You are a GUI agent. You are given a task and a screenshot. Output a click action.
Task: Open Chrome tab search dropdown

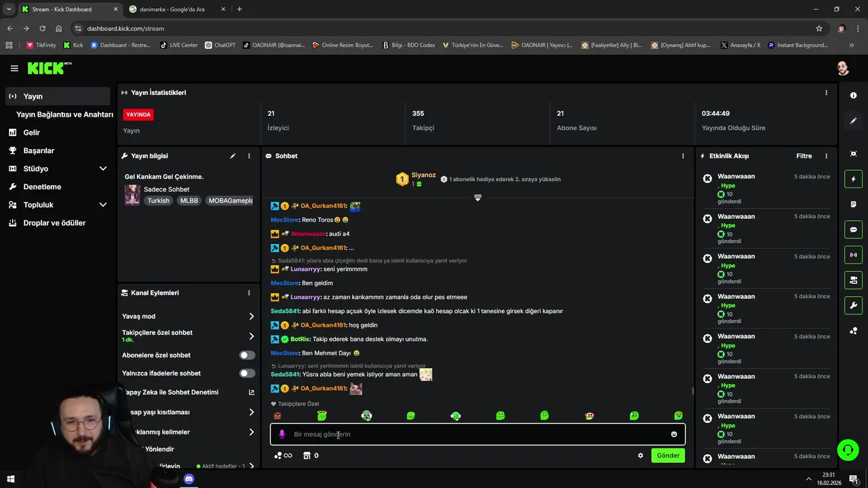click(9, 9)
